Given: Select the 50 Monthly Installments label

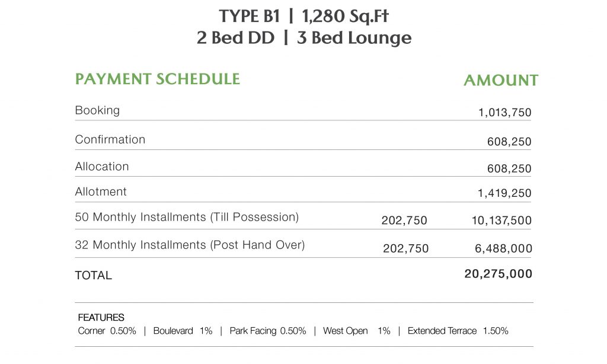Looking at the screenshot, I should [187, 217].
